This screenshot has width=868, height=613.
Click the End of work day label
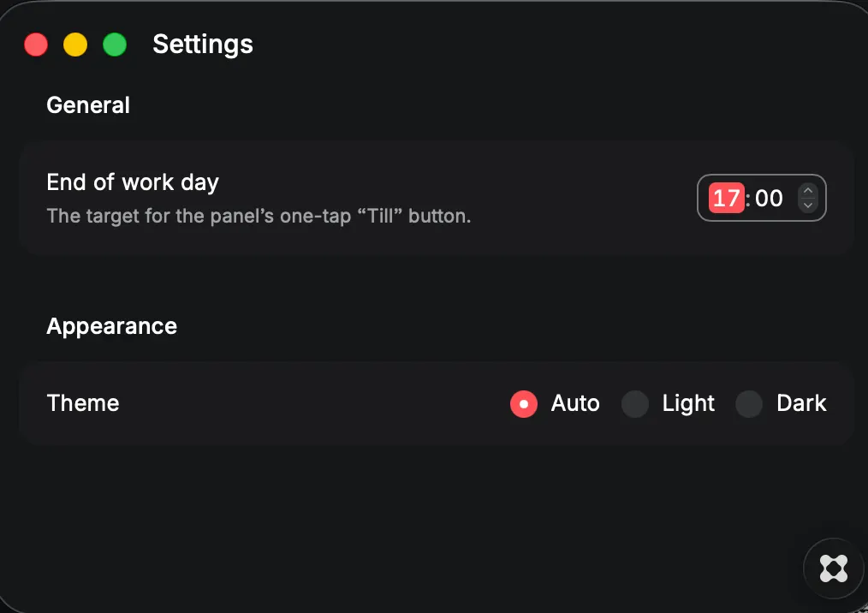[133, 182]
